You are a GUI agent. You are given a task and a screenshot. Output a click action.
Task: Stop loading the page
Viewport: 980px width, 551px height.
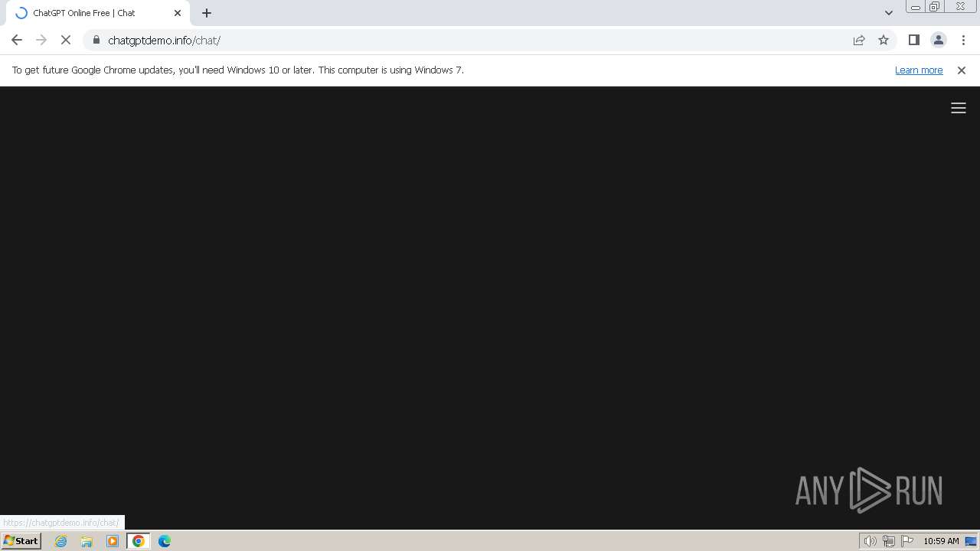(66, 40)
